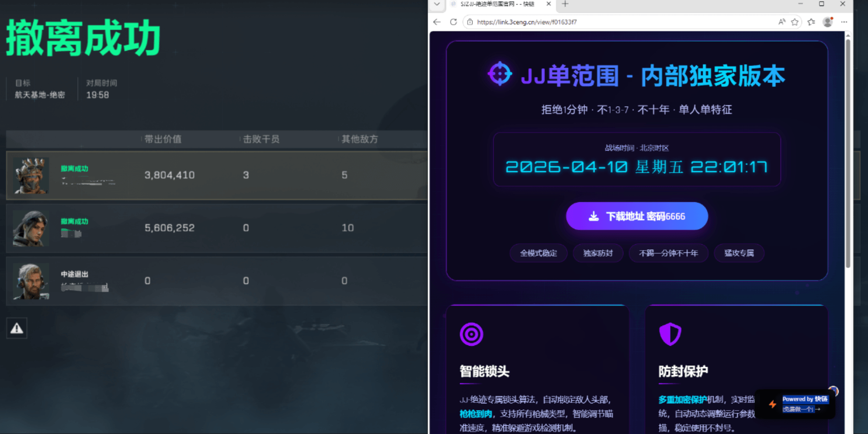
Task: Expand the tab search chevron dropdown
Action: coord(437,4)
